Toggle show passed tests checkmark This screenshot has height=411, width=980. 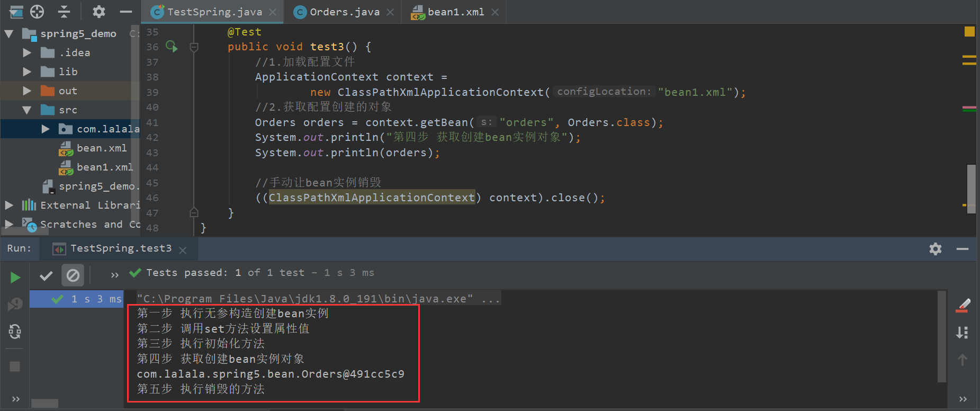point(46,275)
